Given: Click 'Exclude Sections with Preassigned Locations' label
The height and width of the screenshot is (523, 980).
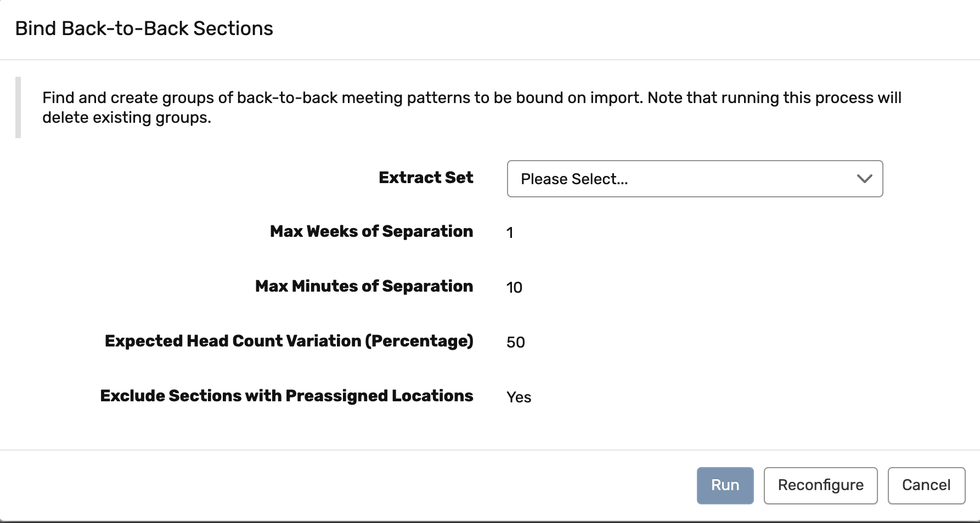Looking at the screenshot, I should pos(286,396).
